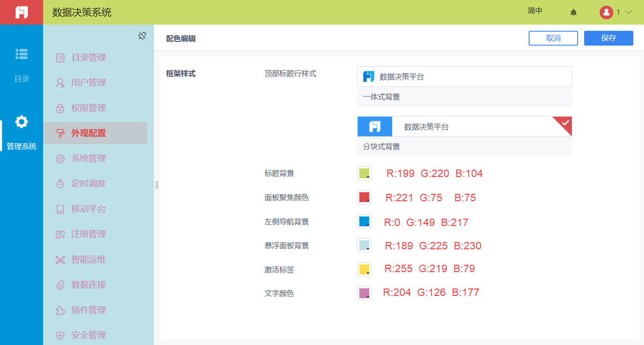
Task: Click the notification bell icon
Action: click(574, 12)
